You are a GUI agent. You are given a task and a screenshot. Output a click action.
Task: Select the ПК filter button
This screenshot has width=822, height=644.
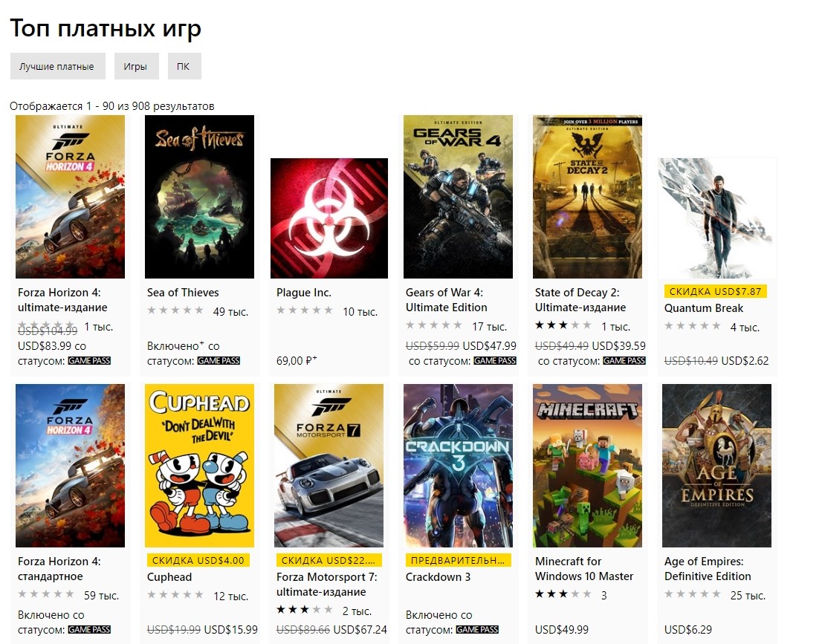tap(184, 66)
